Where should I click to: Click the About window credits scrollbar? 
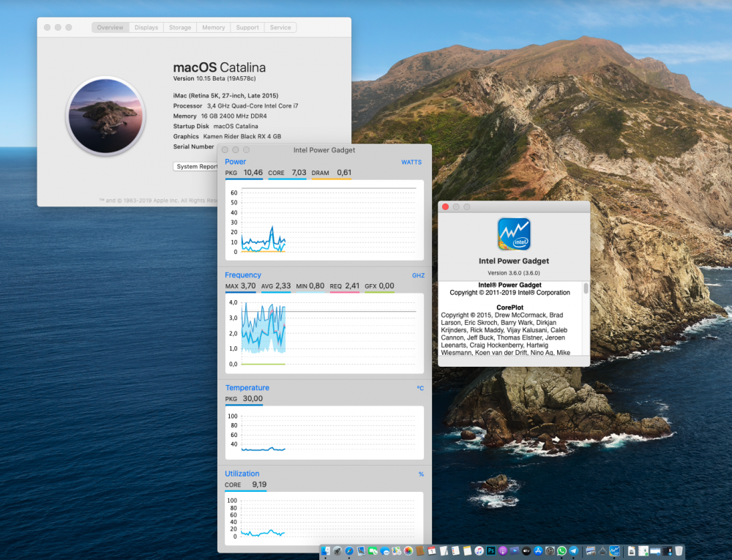(586, 288)
